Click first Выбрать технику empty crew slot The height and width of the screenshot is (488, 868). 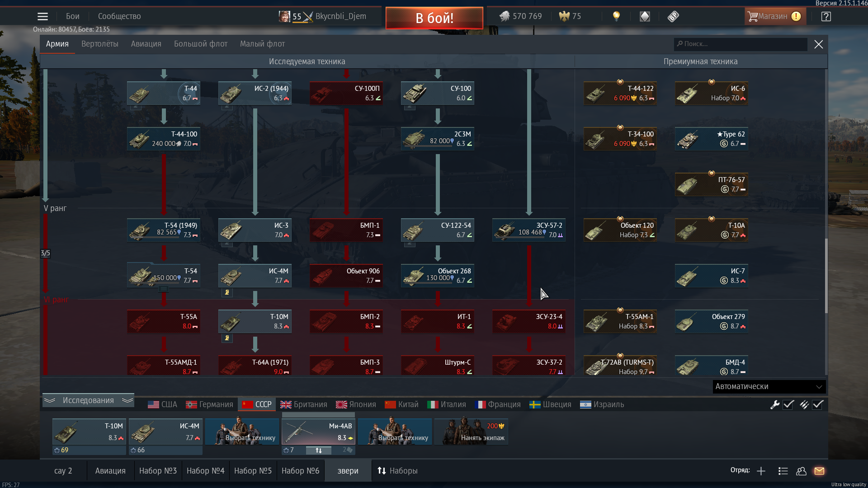[x=242, y=432]
